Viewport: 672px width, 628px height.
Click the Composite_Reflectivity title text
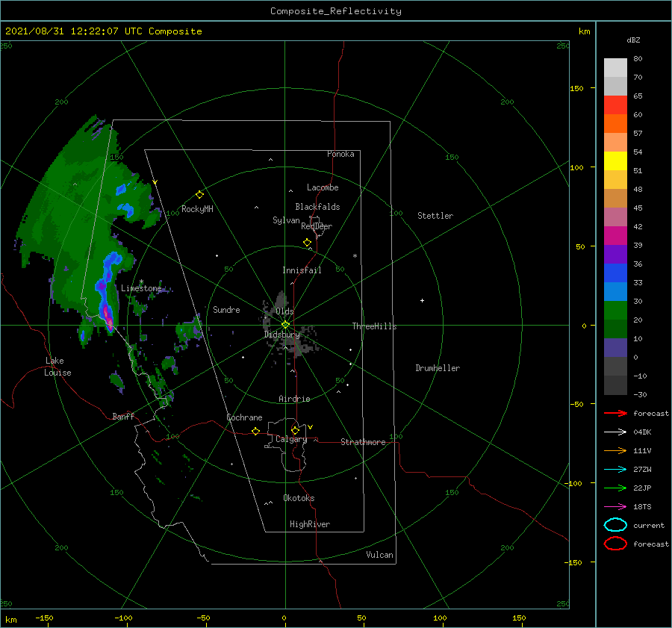(336, 11)
